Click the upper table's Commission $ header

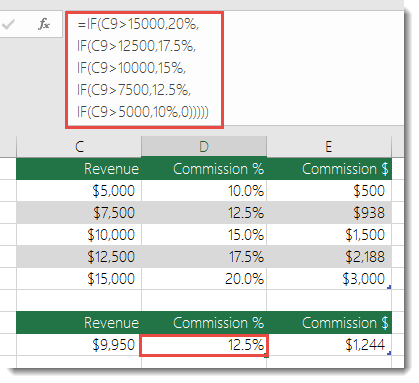point(329,169)
